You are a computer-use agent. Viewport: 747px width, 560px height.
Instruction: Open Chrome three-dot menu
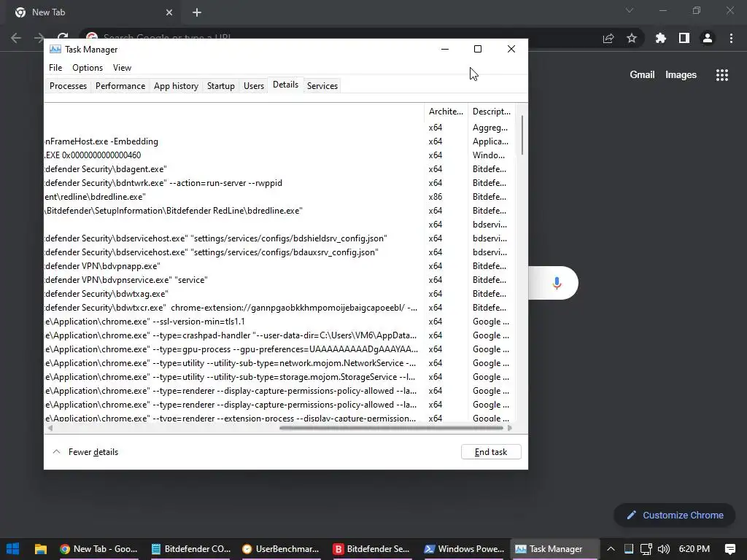pyautogui.click(x=731, y=38)
